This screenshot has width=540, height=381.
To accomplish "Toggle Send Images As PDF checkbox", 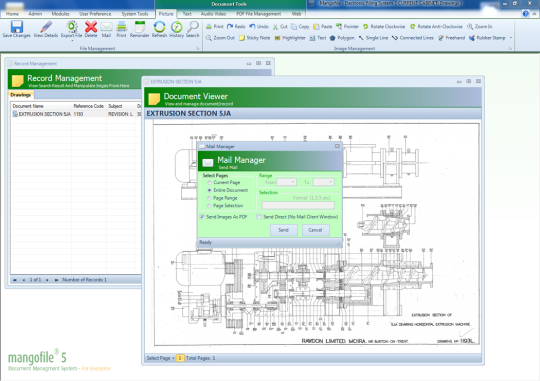I will tap(202, 217).
